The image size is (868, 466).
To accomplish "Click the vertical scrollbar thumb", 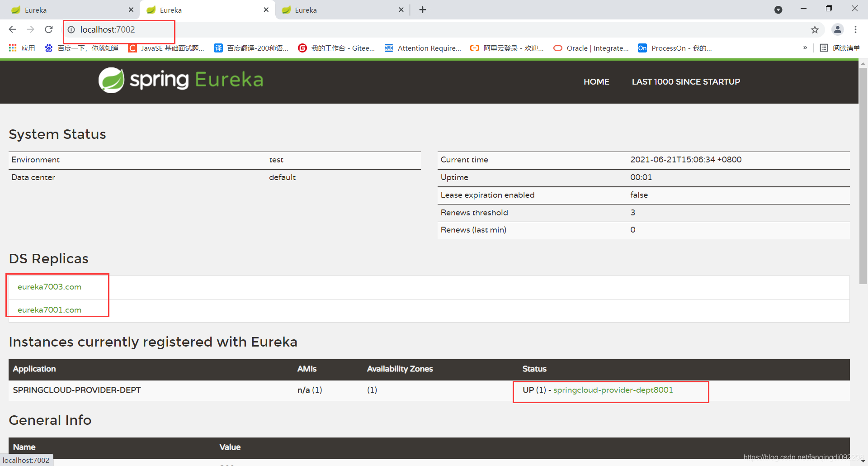I will 863,176.
